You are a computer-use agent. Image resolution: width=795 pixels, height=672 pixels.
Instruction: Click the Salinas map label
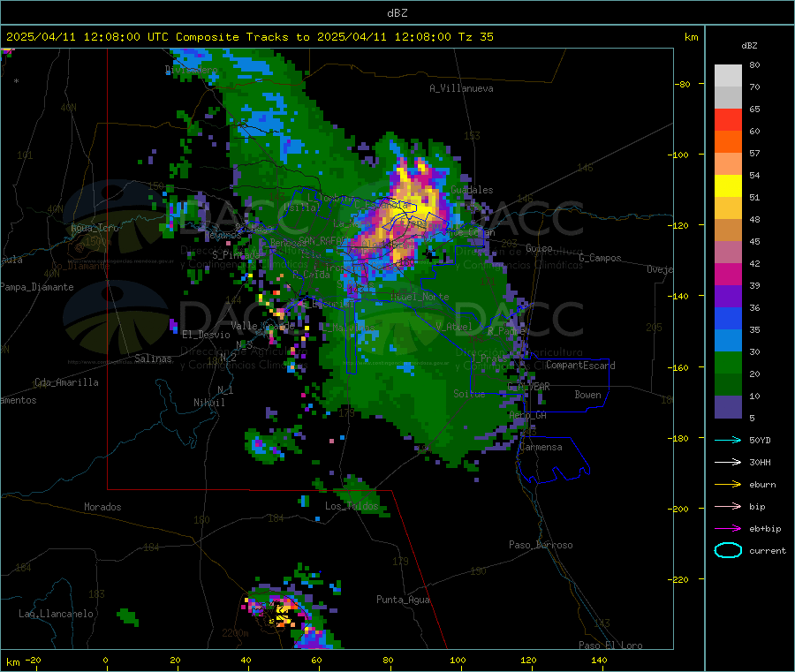point(153,359)
